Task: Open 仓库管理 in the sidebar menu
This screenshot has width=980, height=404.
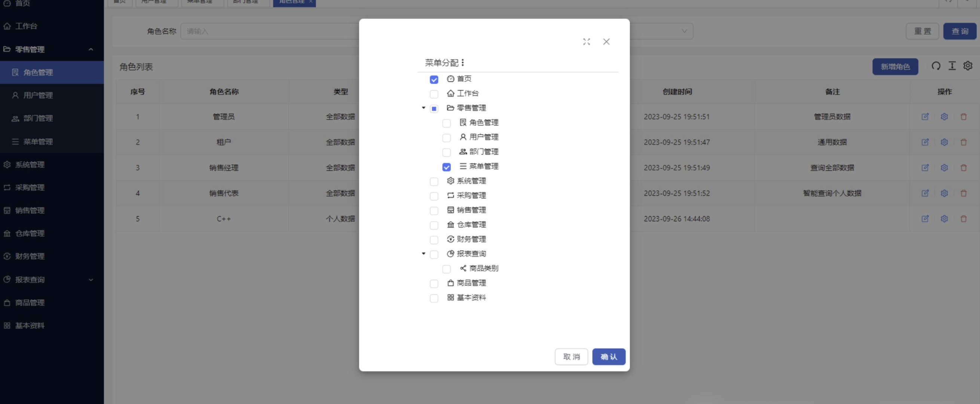Action: pos(30,233)
